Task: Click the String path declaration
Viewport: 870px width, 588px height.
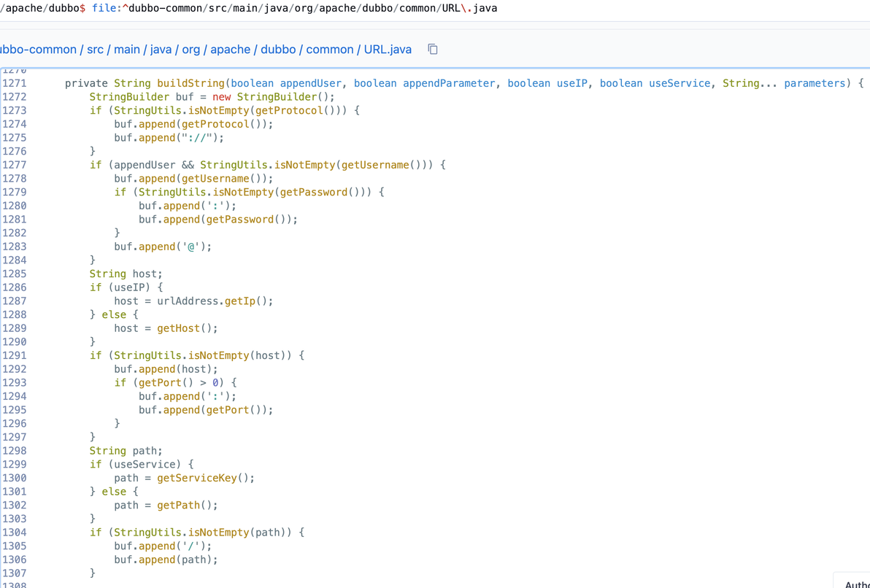Action: [x=126, y=450]
